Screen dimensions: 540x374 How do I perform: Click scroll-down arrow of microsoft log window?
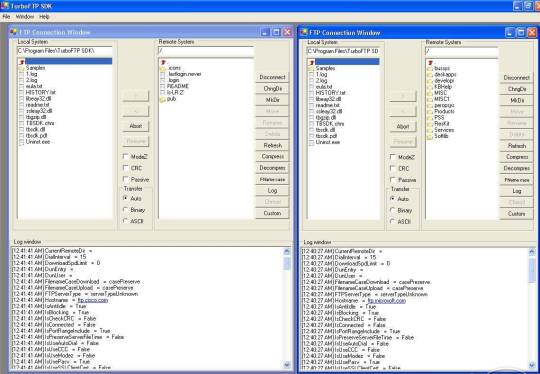(532, 365)
